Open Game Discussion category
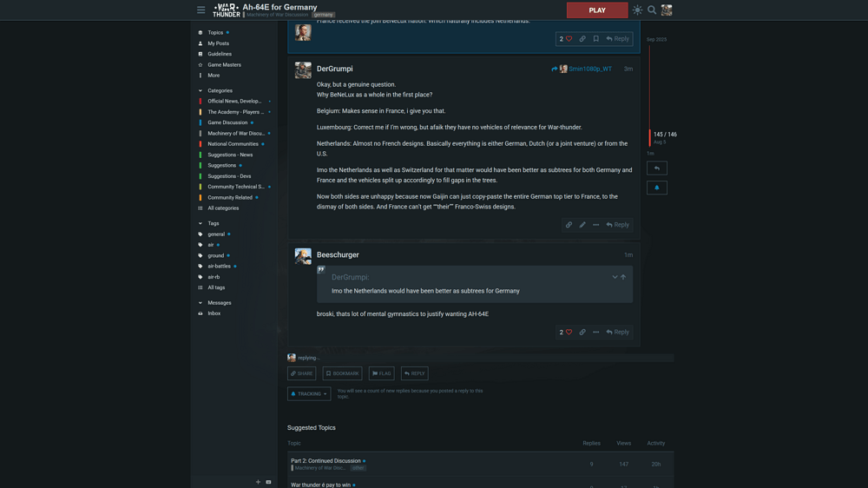Viewport: 868px width, 488px height. click(x=227, y=122)
